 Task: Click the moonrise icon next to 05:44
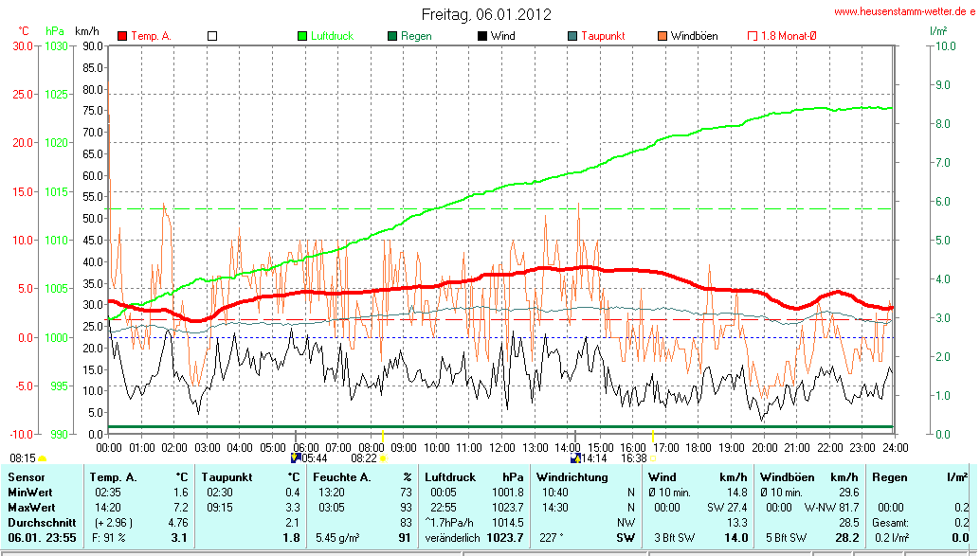click(296, 457)
